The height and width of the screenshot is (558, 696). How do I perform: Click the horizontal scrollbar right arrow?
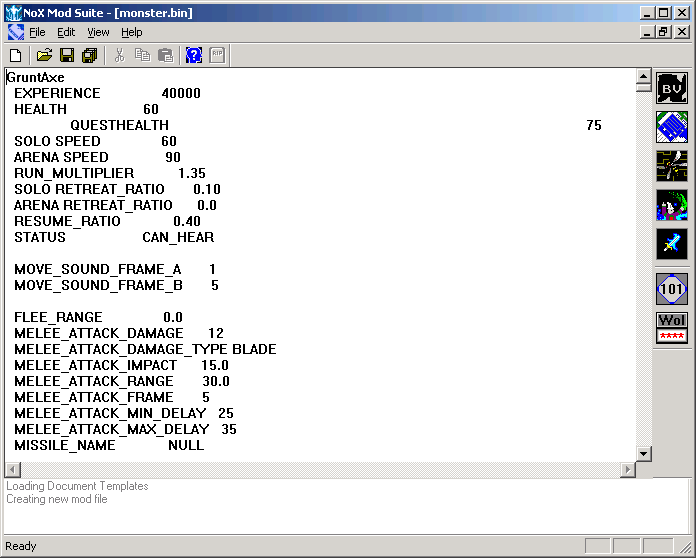point(628,469)
